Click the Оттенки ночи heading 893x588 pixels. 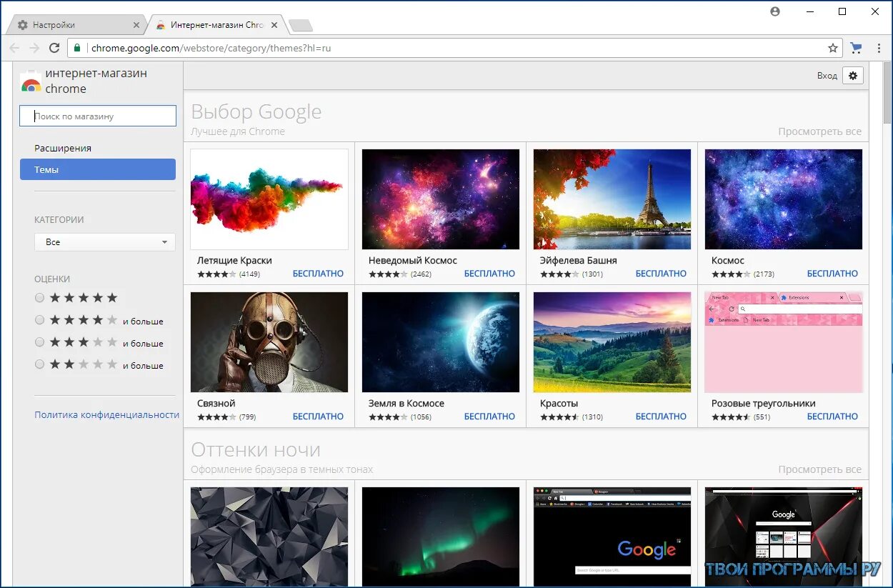256,449
